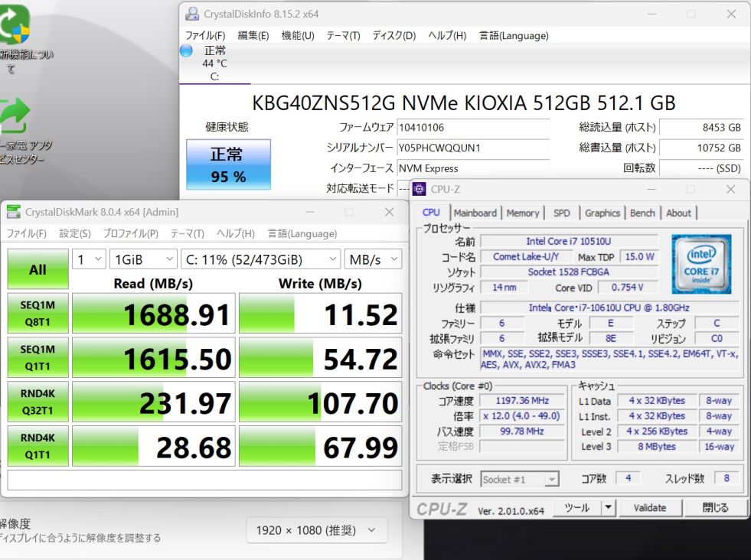Click the serial number field Y05PHCWQQUN1
Screen dimensions: 751x560
[473, 148]
